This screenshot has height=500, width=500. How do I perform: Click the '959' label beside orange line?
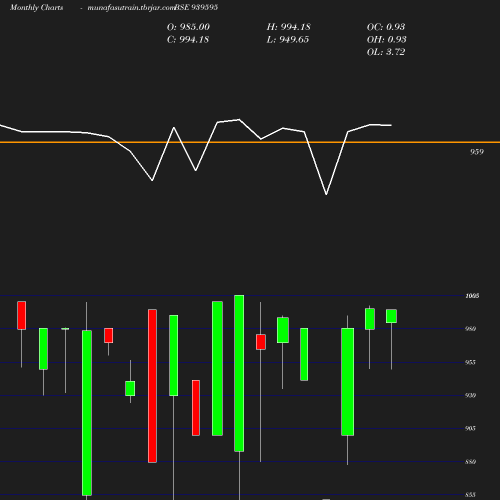tap(477, 152)
